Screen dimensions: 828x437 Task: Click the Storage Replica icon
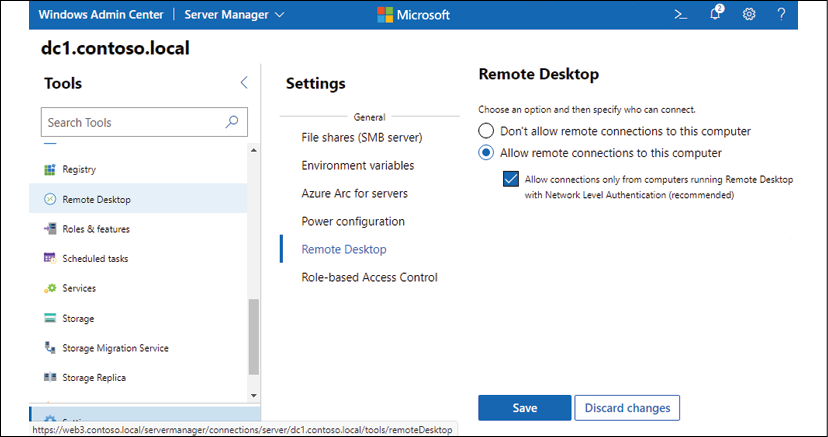click(50, 377)
